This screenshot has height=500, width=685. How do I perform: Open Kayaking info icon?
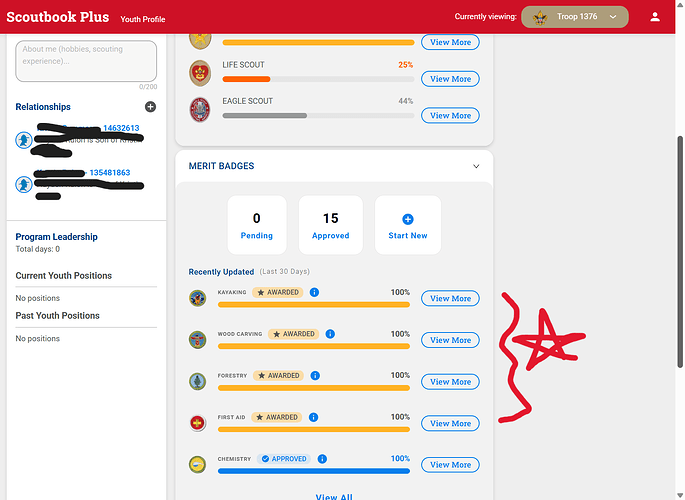[x=314, y=292]
